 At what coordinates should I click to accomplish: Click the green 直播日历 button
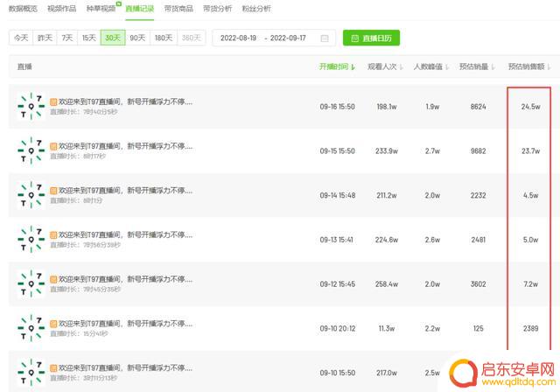click(371, 38)
